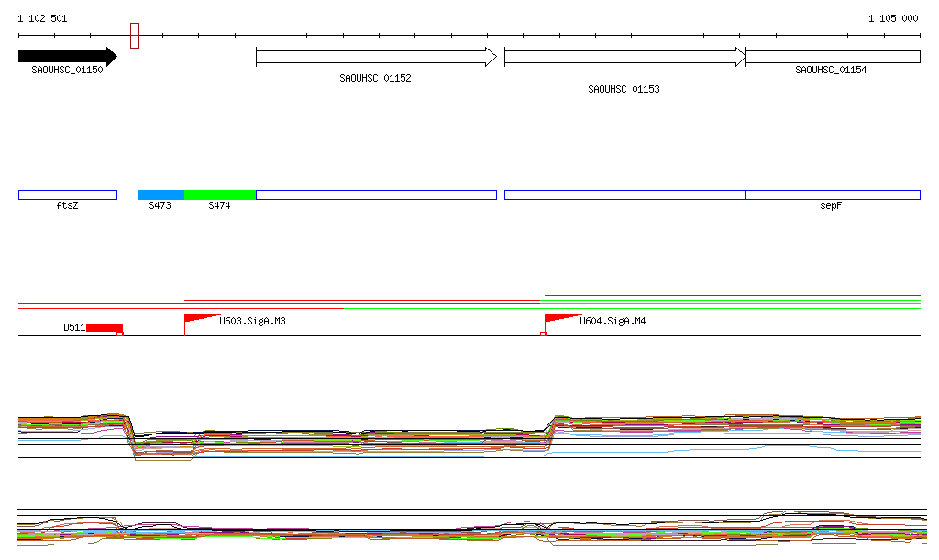The height and width of the screenshot is (560, 939).
Task: Click the SAOUHSC_01154 gene box
Action: (x=832, y=57)
